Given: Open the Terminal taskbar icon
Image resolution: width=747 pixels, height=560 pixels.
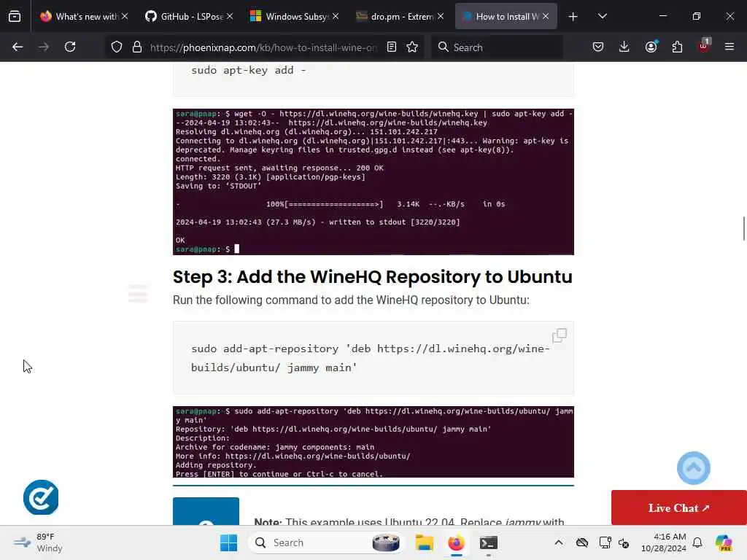Looking at the screenshot, I should click(488, 542).
